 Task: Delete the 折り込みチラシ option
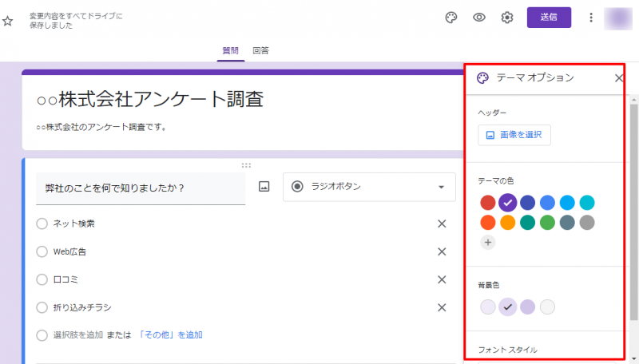tap(441, 307)
